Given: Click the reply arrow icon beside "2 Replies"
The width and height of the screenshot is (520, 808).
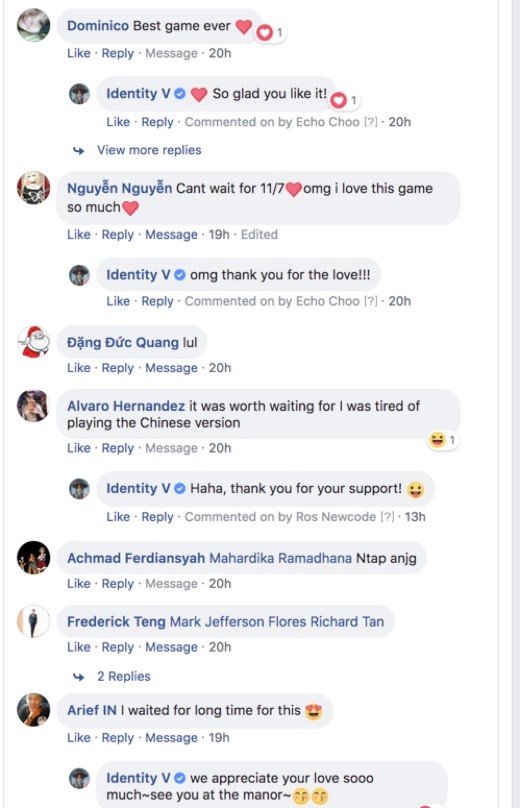Looking at the screenshot, I should pos(79,677).
